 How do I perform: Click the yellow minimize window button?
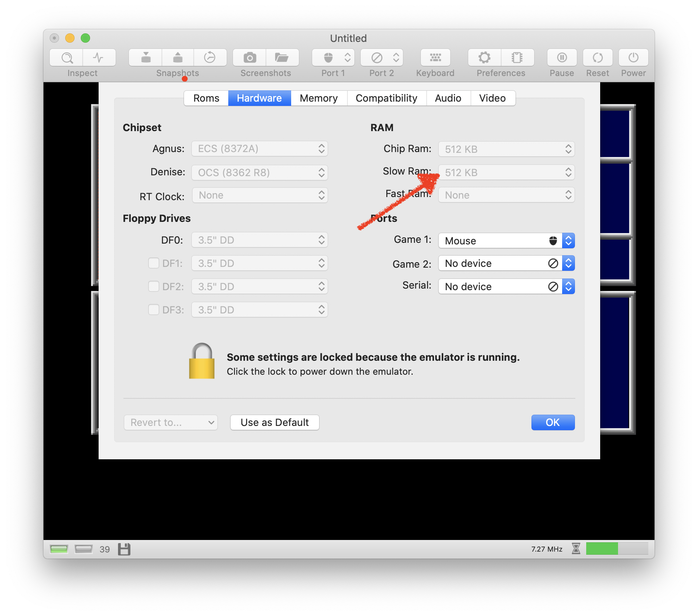tap(70, 38)
